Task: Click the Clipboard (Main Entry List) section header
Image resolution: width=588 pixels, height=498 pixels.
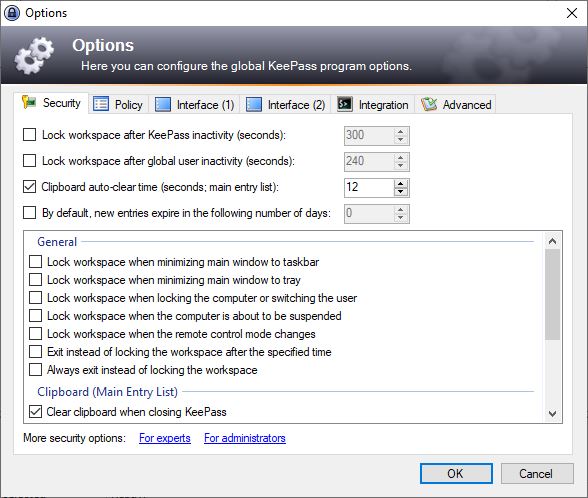Action: click(x=107, y=392)
